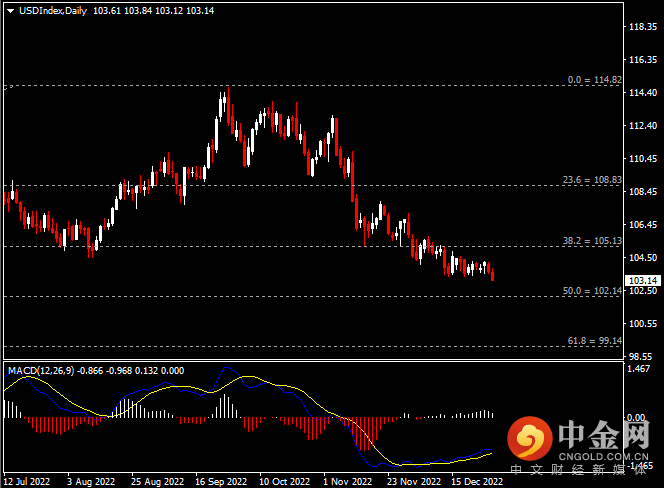The height and width of the screenshot is (488, 664).
Task: Click the orange 中金网 coin logo
Action: [530, 439]
